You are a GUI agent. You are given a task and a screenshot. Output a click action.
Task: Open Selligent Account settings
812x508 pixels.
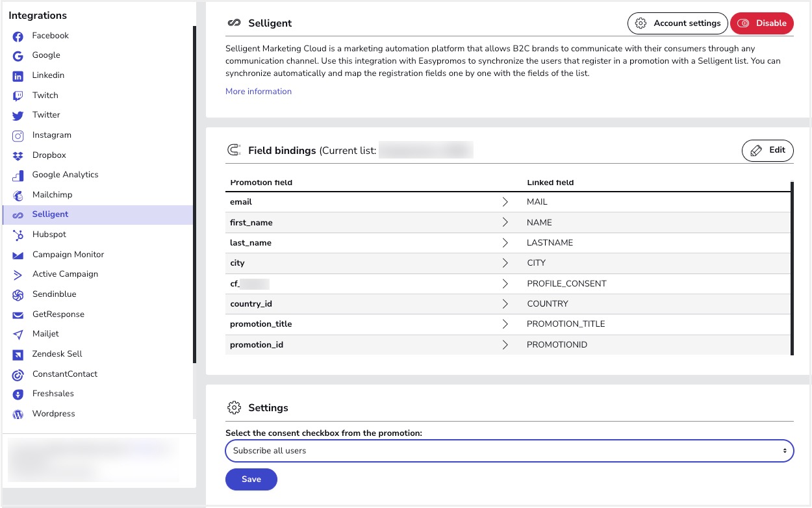tap(678, 23)
